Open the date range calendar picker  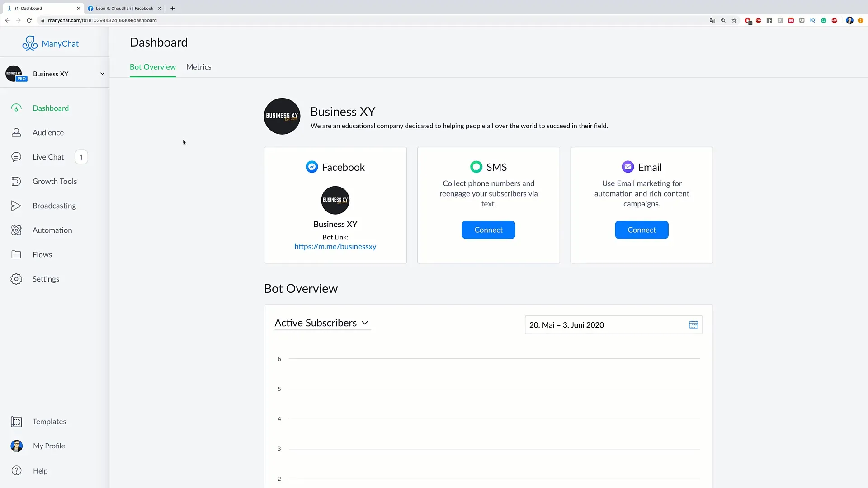click(693, 325)
